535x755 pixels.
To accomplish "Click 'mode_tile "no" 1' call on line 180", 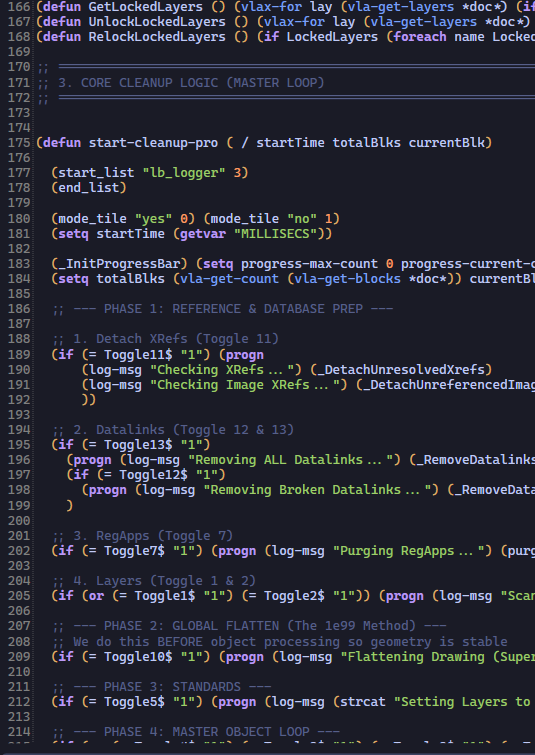I will 272,219.
